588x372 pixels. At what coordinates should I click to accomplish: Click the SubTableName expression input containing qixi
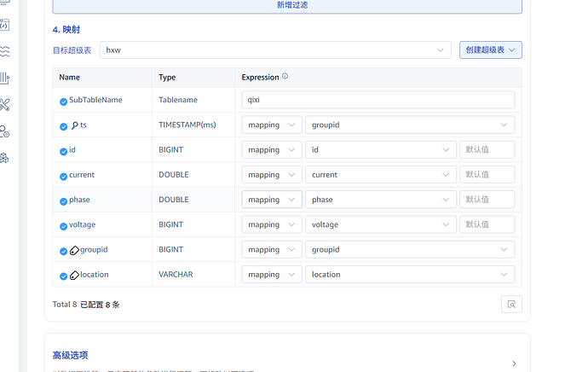coord(378,100)
